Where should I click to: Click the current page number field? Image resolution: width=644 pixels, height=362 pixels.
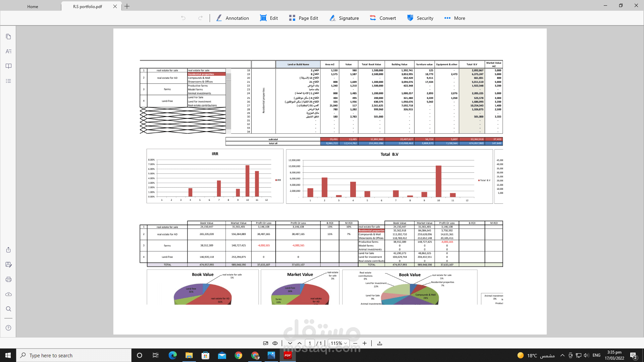click(310, 343)
